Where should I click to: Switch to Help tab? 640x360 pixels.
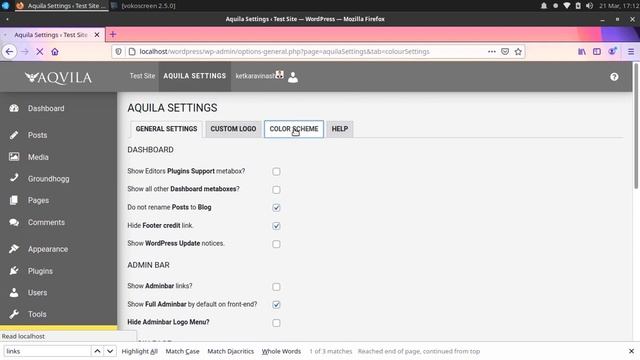click(340, 129)
